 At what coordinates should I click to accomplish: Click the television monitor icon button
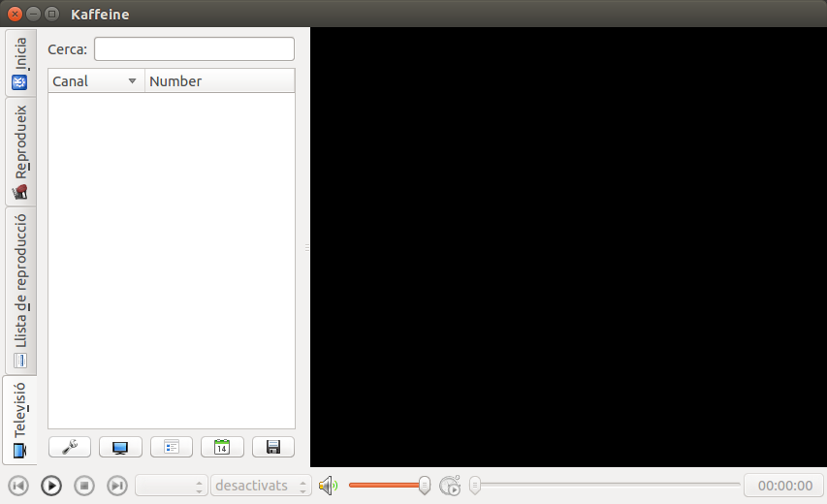(120, 447)
